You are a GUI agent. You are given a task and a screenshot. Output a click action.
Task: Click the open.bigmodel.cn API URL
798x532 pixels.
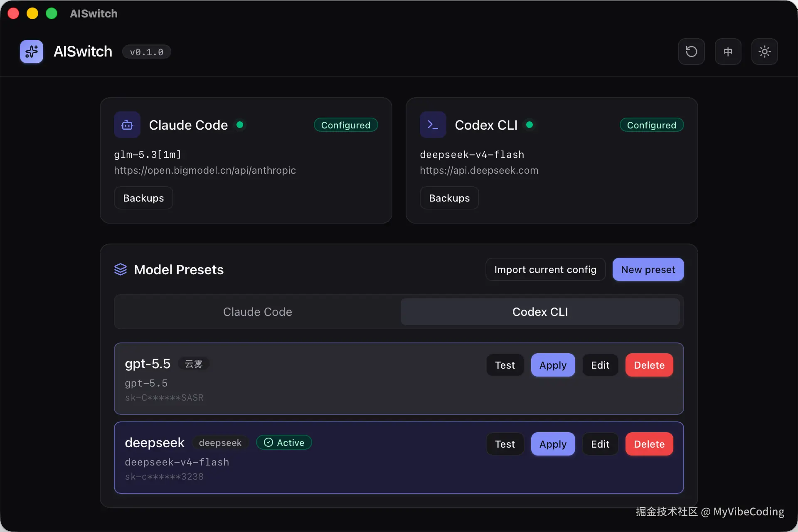205,170
